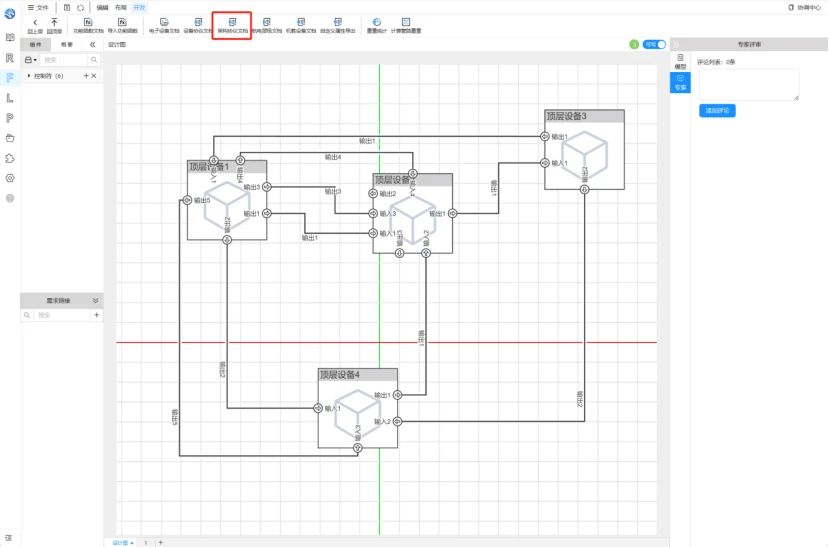
Task: Add a new control item with plus icon
Action: [x=86, y=76]
